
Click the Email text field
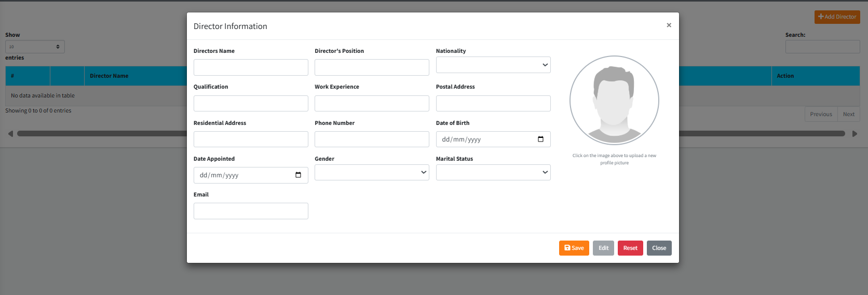(251, 211)
